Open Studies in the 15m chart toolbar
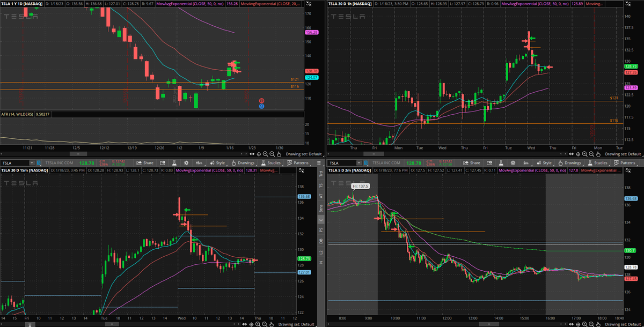This screenshot has height=327, width=644. click(272, 162)
